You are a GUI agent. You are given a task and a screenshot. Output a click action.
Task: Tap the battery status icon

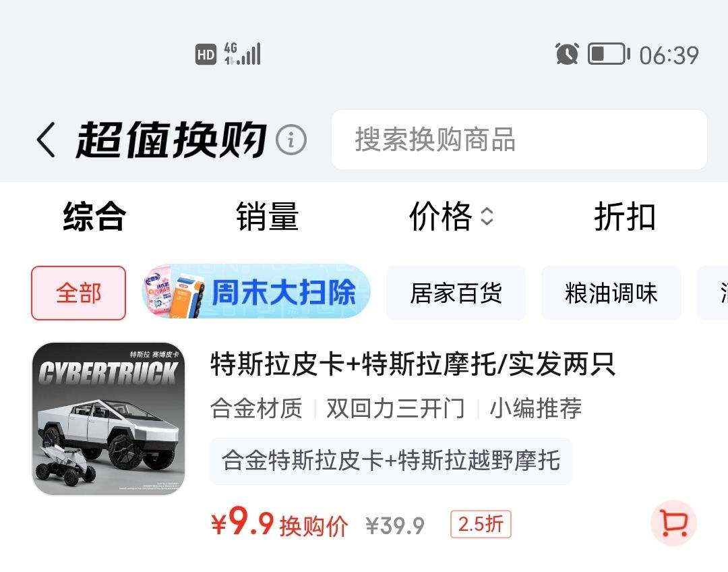tap(609, 54)
